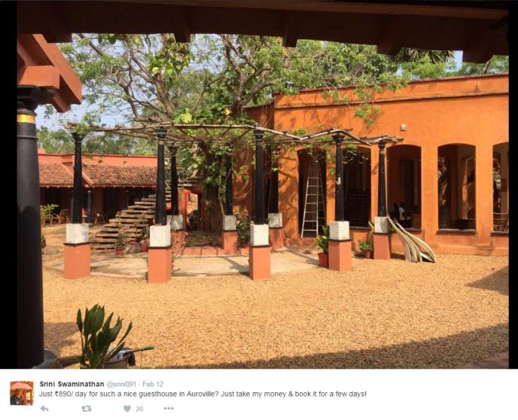Click the stacked white planks against wall
518x420 pixels.
coord(411,240)
